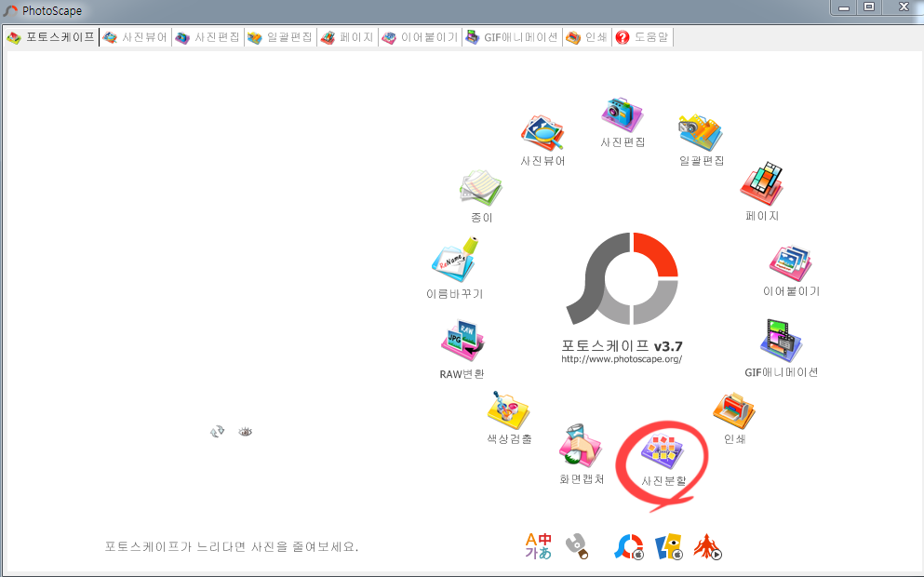Click the blue-yellow face Mac app icon

click(669, 546)
